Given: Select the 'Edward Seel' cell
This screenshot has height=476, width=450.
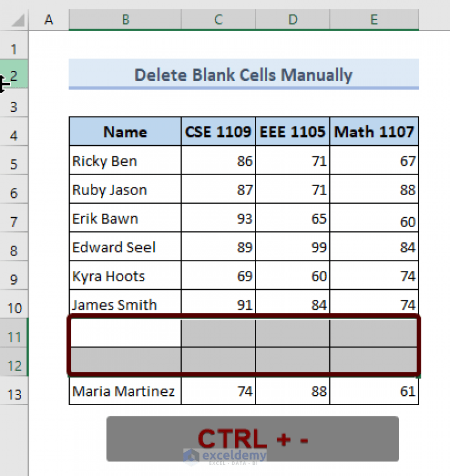Looking at the screenshot, I should 125,246.
